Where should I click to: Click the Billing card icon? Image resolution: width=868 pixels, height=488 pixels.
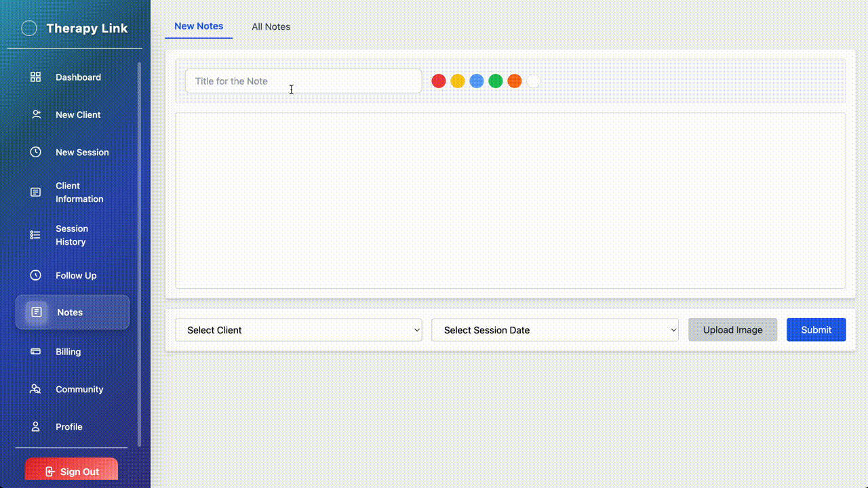pyautogui.click(x=35, y=351)
